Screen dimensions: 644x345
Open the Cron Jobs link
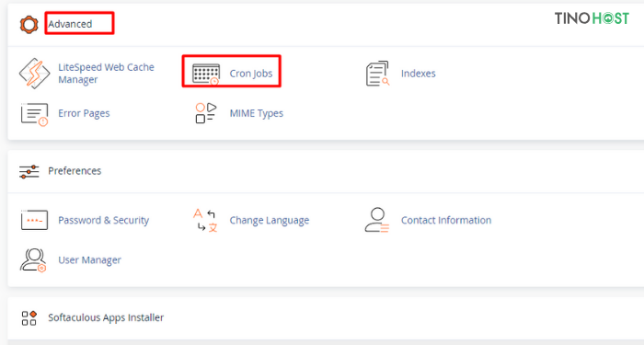click(251, 74)
